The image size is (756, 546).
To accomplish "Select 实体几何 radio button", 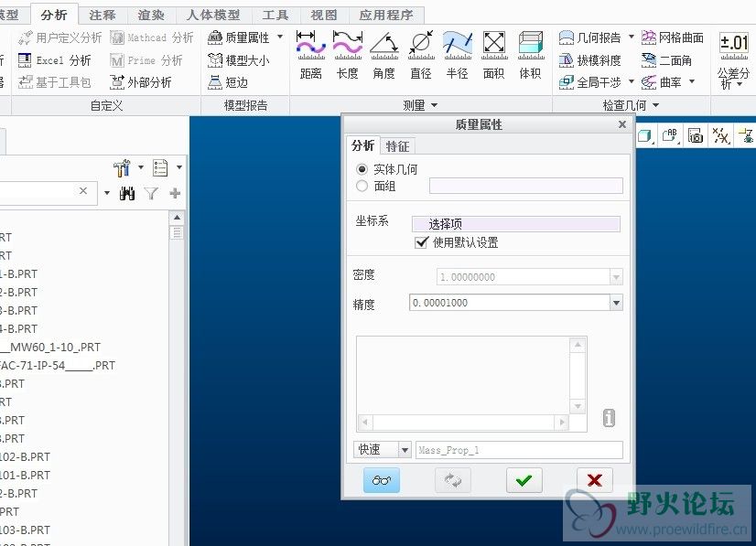I will point(362,169).
